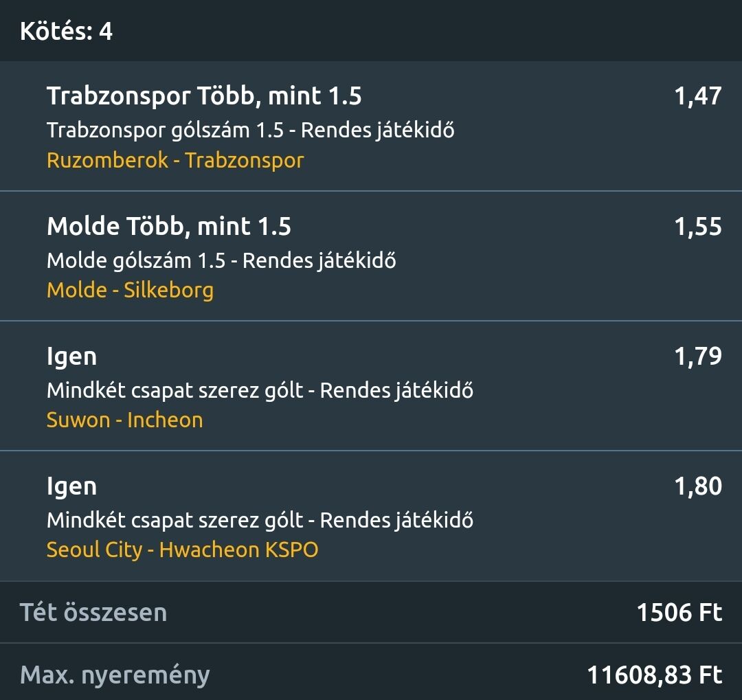Open the Suwon - Incheon match link

pyautogui.click(x=124, y=420)
